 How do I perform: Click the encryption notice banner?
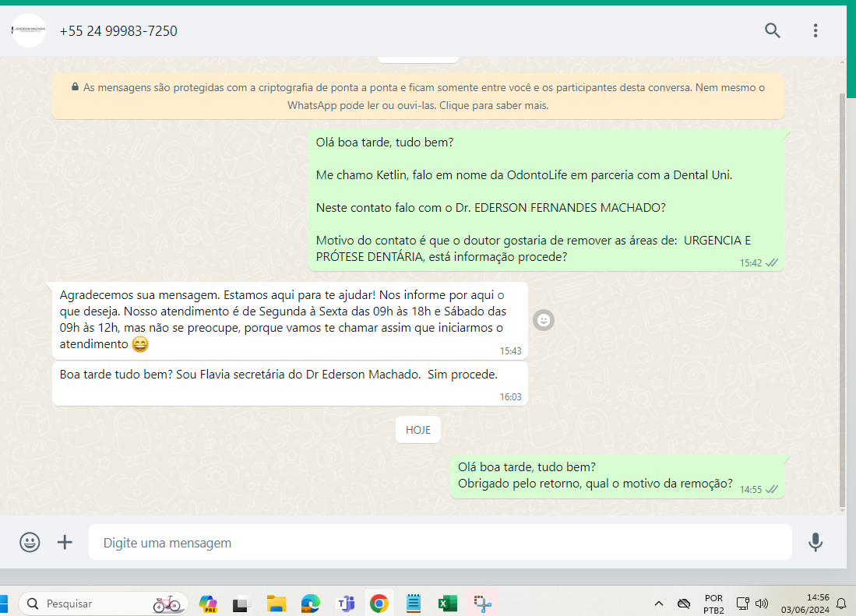(418, 97)
